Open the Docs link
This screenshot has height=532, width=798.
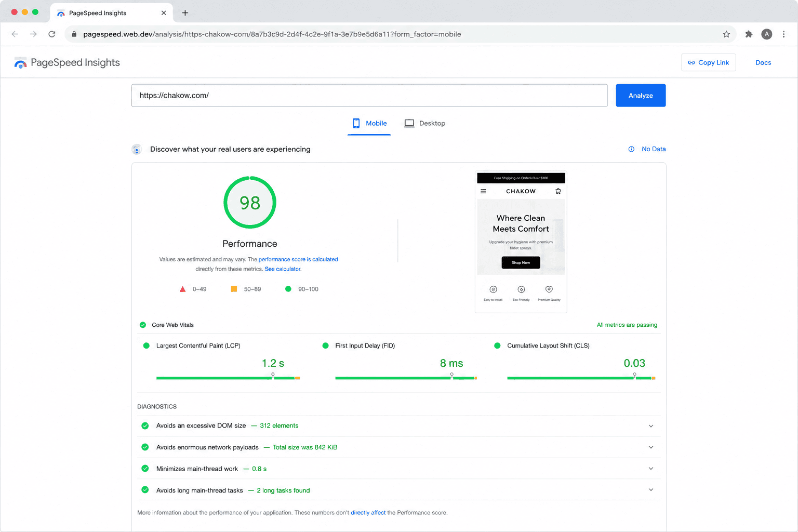pyautogui.click(x=763, y=62)
